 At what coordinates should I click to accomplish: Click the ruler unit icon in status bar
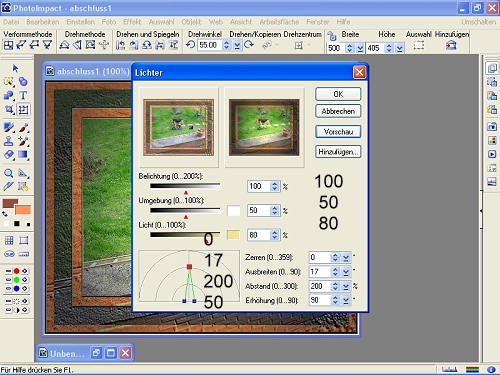[450, 369]
